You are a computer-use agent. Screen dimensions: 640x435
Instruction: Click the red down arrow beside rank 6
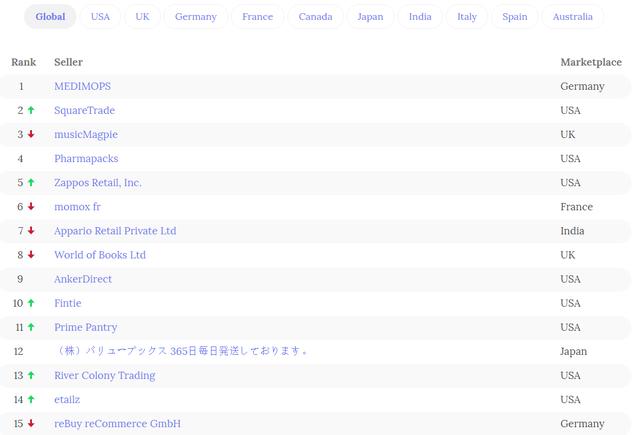[31, 206]
